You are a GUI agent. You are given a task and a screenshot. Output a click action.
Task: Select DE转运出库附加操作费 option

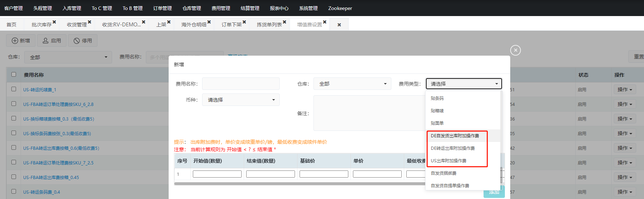[x=463, y=148]
